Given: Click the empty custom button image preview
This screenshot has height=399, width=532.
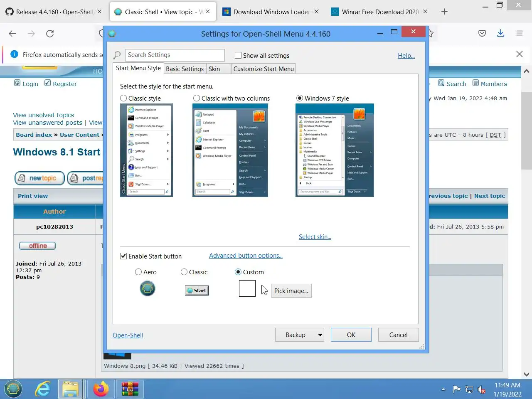Looking at the screenshot, I should click(x=247, y=288).
